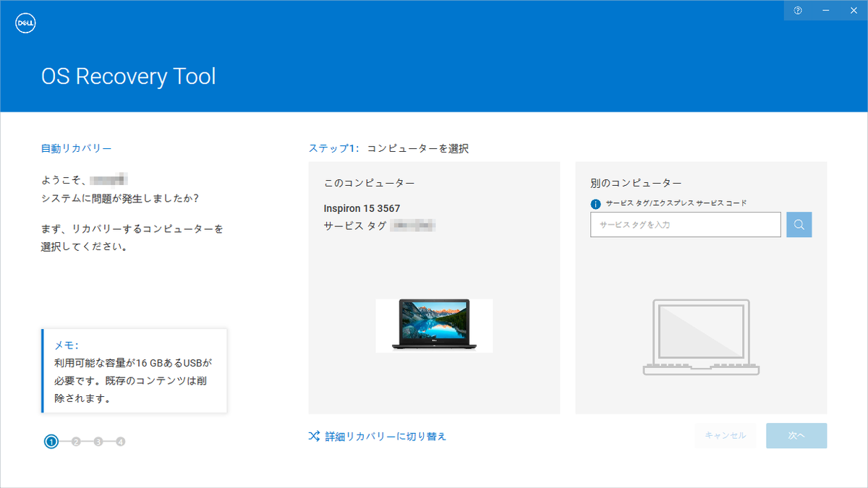Click the Inspiron 15 3567 model name
The height and width of the screenshot is (488, 868).
click(362, 208)
